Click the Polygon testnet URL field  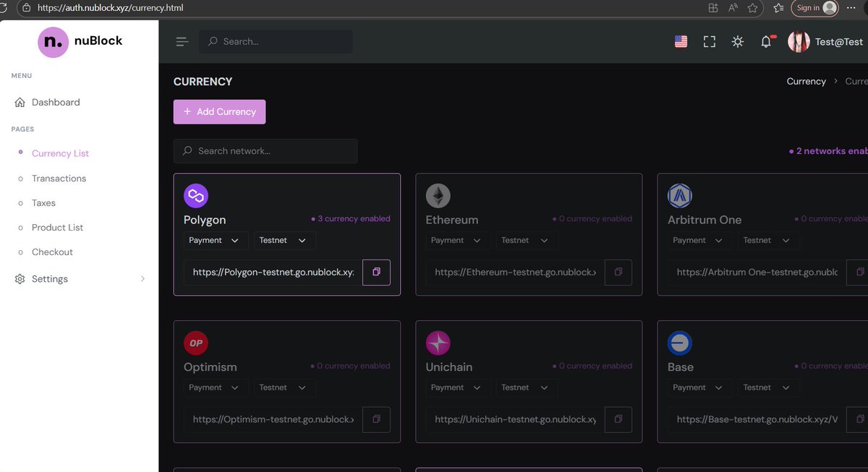[x=273, y=273]
